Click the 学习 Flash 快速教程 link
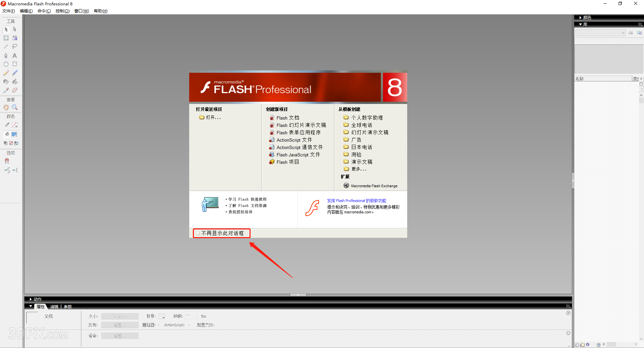The image size is (644, 348). (x=248, y=199)
